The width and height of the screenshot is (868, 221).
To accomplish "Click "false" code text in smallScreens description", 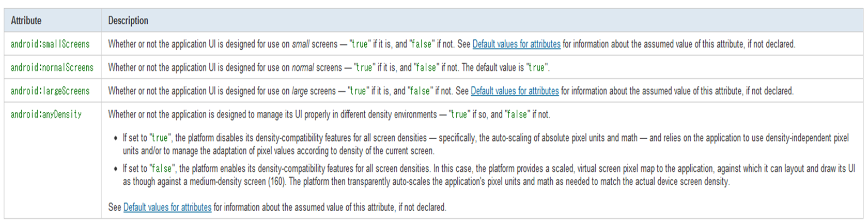I will [422, 44].
